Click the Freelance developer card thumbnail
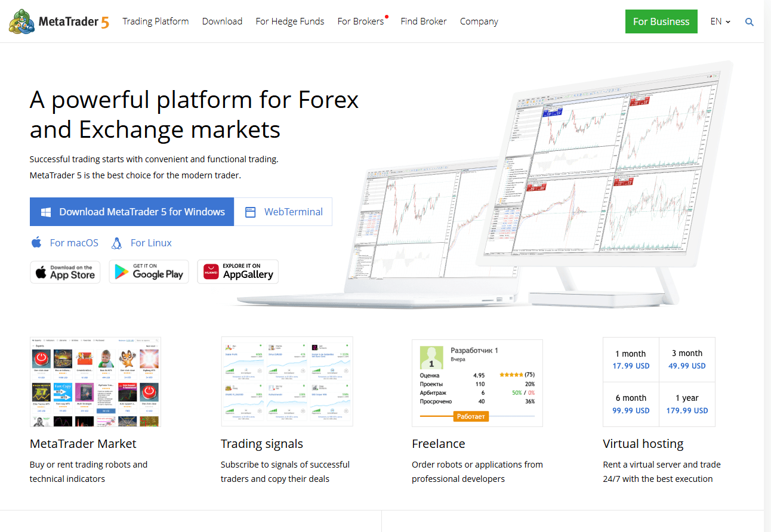The image size is (771, 532). [x=477, y=383]
